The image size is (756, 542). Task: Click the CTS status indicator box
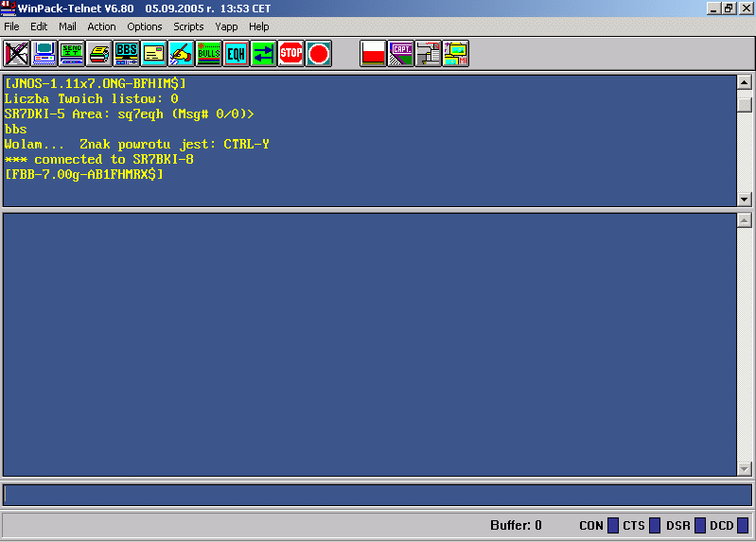[655, 525]
